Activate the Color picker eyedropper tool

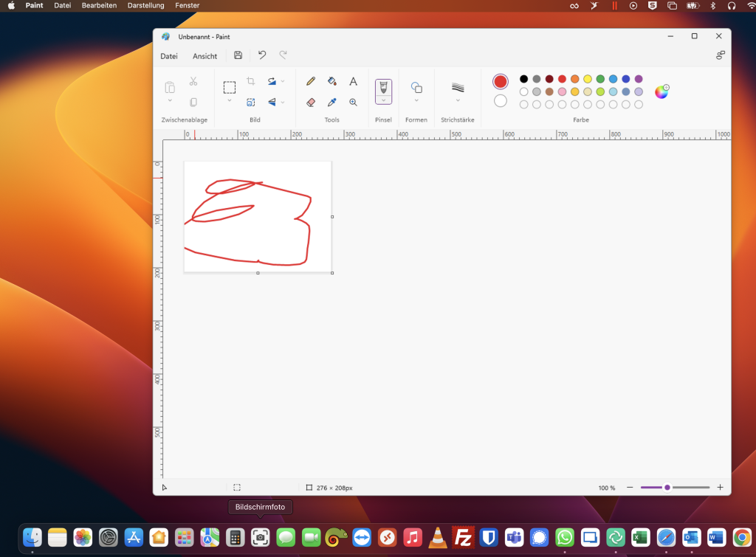click(332, 103)
